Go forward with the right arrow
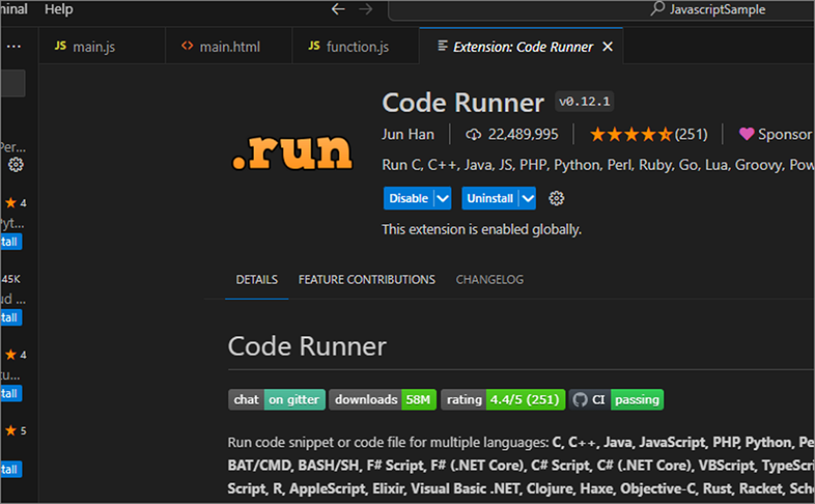 (x=366, y=10)
